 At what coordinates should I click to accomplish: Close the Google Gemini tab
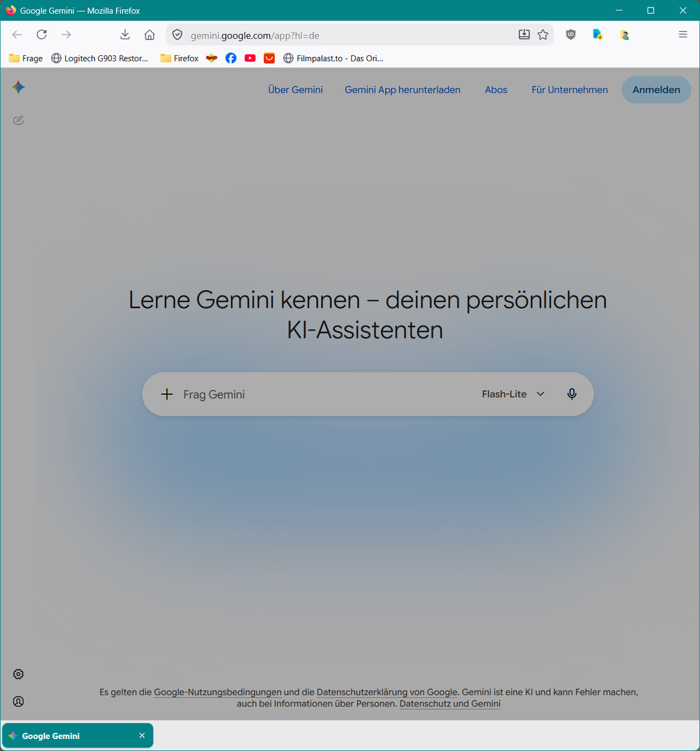142,736
